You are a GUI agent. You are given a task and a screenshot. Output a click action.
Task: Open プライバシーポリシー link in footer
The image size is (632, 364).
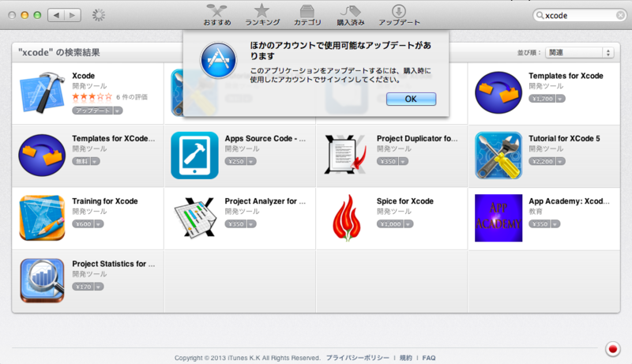(x=358, y=358)
